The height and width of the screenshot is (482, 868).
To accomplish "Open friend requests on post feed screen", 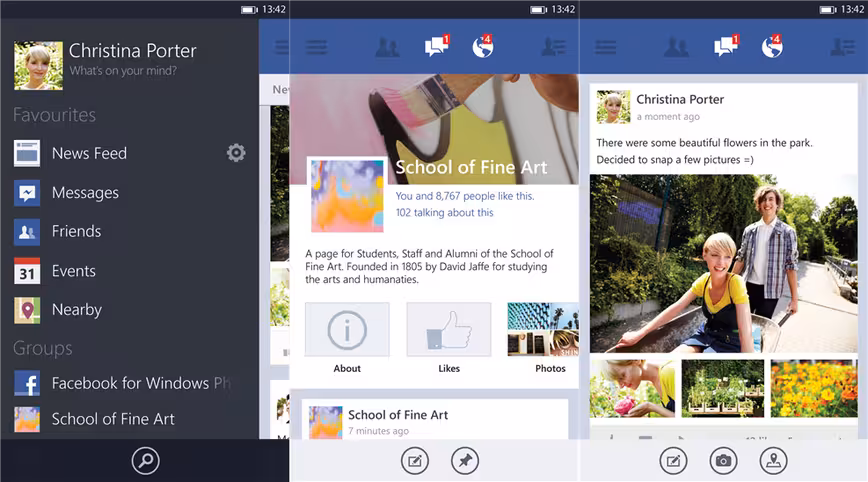I will pyautogui.click(x=676, y=48).
